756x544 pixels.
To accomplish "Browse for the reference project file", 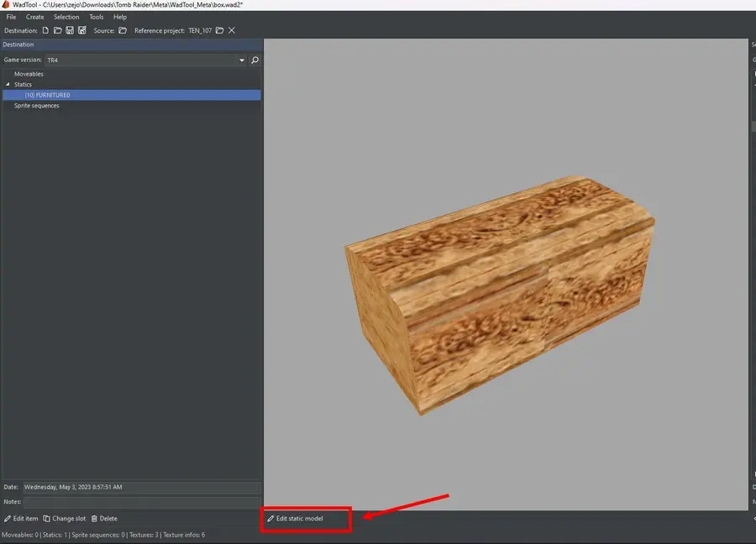I will [219, 30].
